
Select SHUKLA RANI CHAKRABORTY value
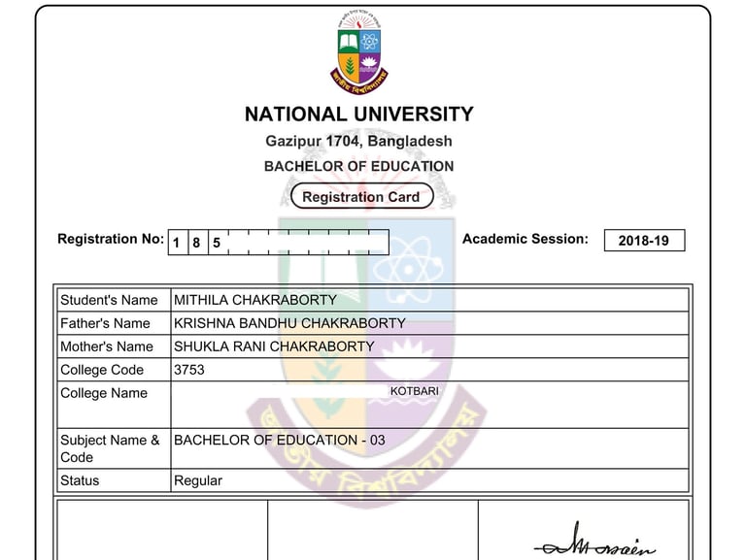pyautogui.click(x=274, y=346)
